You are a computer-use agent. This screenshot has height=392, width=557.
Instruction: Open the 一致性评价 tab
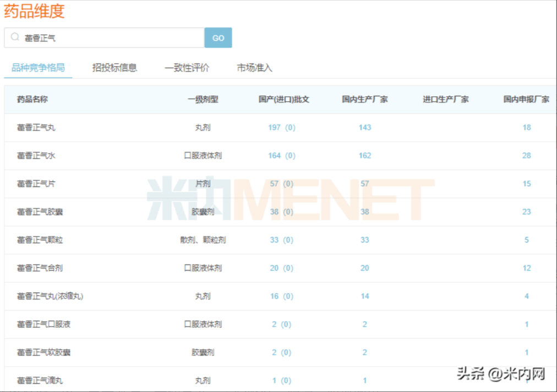[187, 68]
